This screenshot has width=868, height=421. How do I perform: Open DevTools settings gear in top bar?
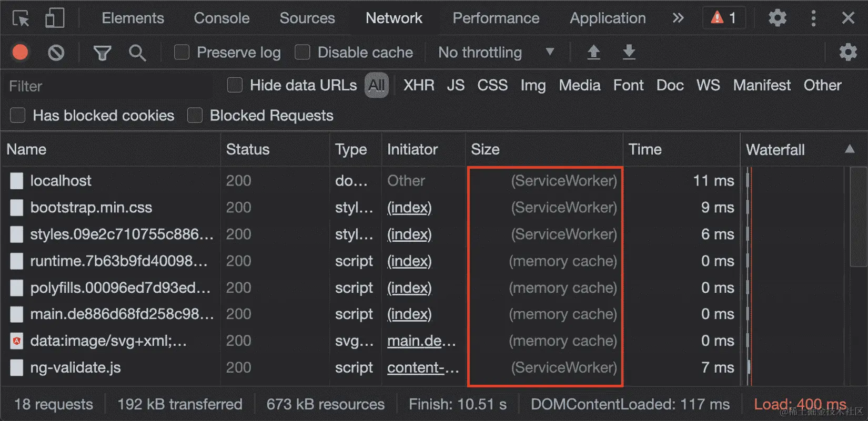[777, 18]
